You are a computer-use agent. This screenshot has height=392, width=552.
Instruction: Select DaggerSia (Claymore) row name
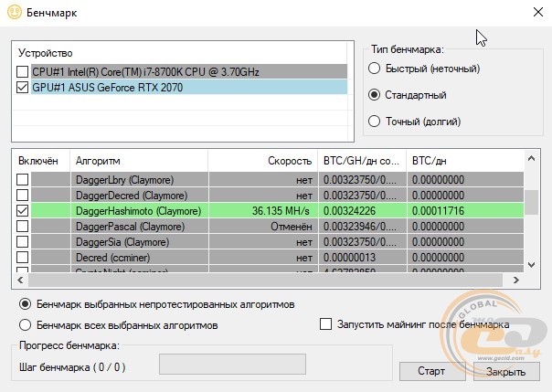click(122, 242)
